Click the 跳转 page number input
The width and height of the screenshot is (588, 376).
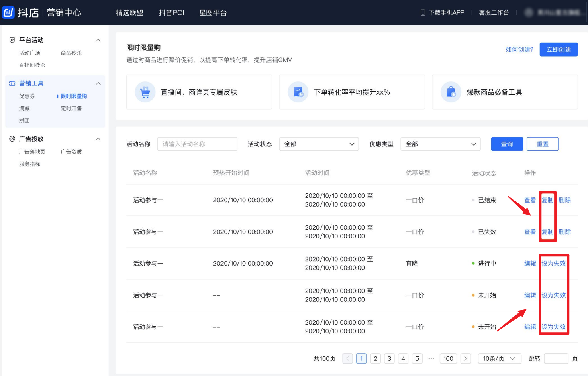(x=556, y=358)
